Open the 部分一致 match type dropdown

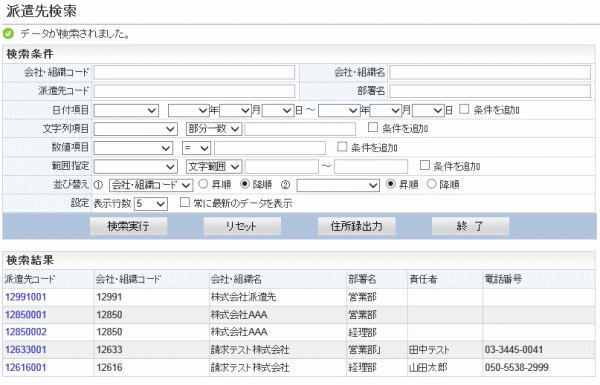[214, 129]
